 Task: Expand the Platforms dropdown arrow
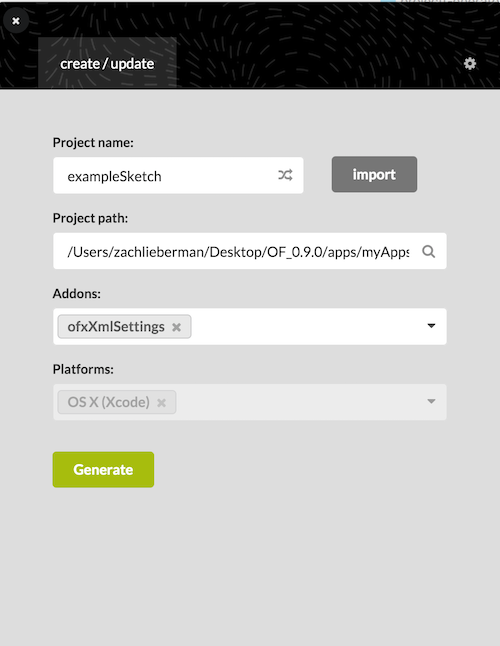(x=431, y=401)
